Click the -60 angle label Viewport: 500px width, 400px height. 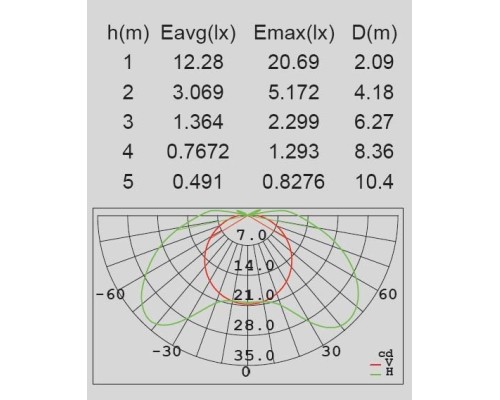pyautogui.click(x=110, y=294)
